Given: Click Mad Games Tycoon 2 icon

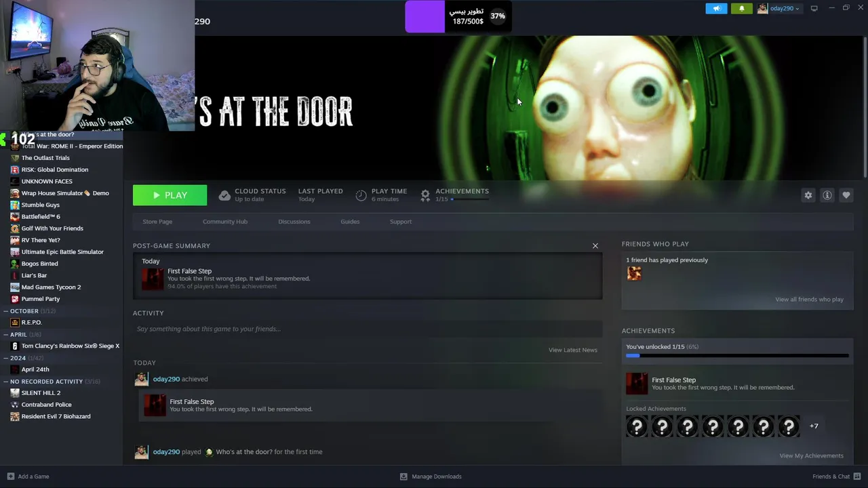Looking at the screenshot, I should click(15, 287).
